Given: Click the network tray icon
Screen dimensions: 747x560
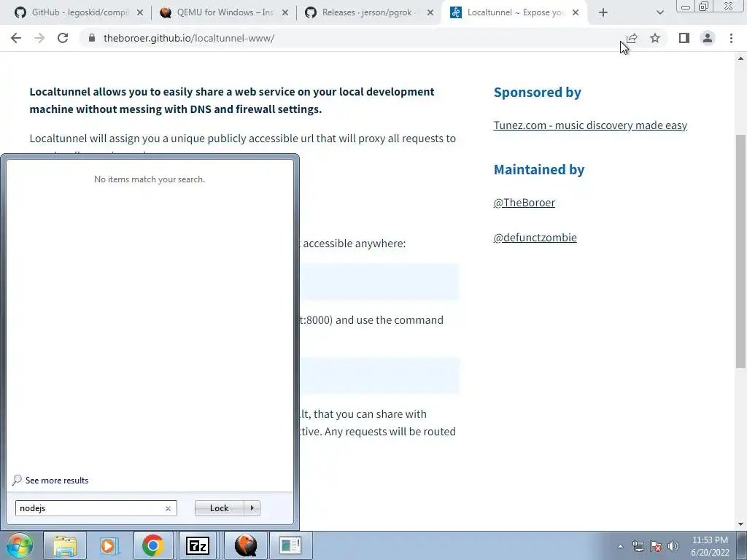Looking at the screenshot, I should coord(638,546).
